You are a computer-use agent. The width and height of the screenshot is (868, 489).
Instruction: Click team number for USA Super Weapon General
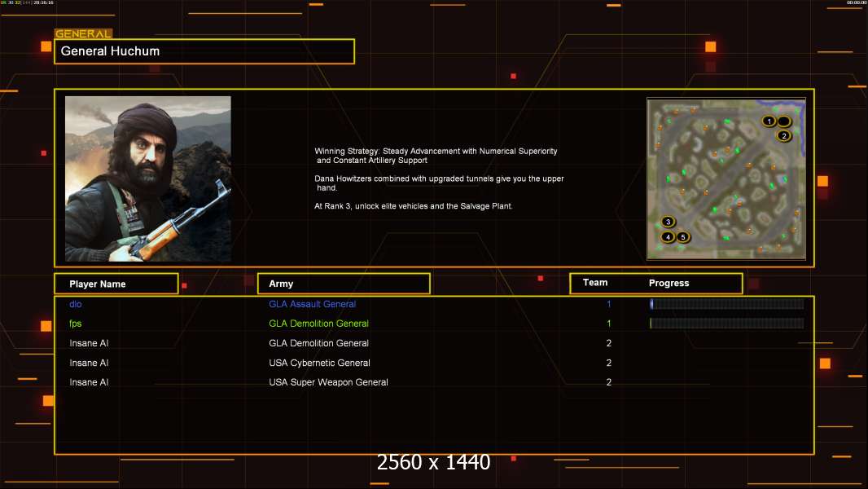click(x=609, y=382)
